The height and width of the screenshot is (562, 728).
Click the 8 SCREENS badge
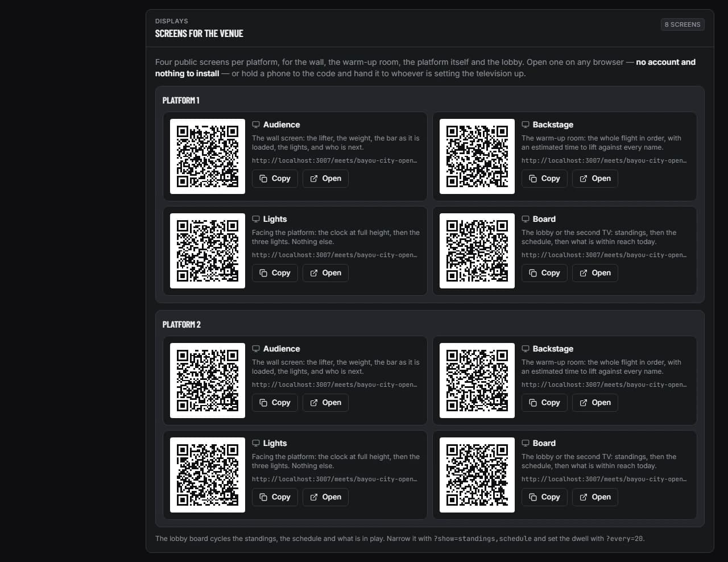682,24
